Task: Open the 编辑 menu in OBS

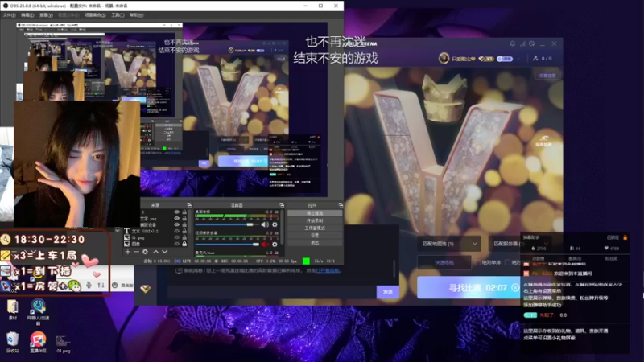Action: [27, 15]
